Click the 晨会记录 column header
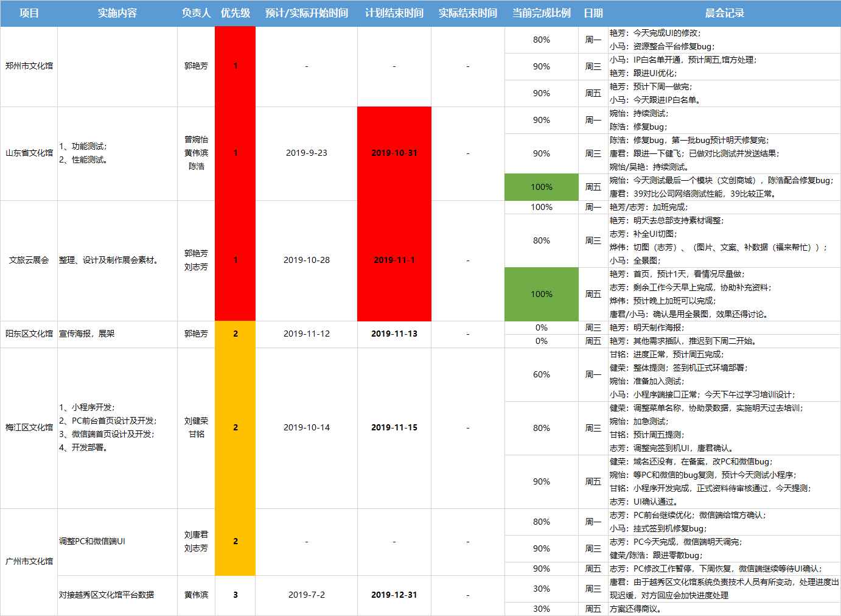Image resolution: width=841 pixels, height=616 pixels. pyautogui.click(x=724, y=13)
